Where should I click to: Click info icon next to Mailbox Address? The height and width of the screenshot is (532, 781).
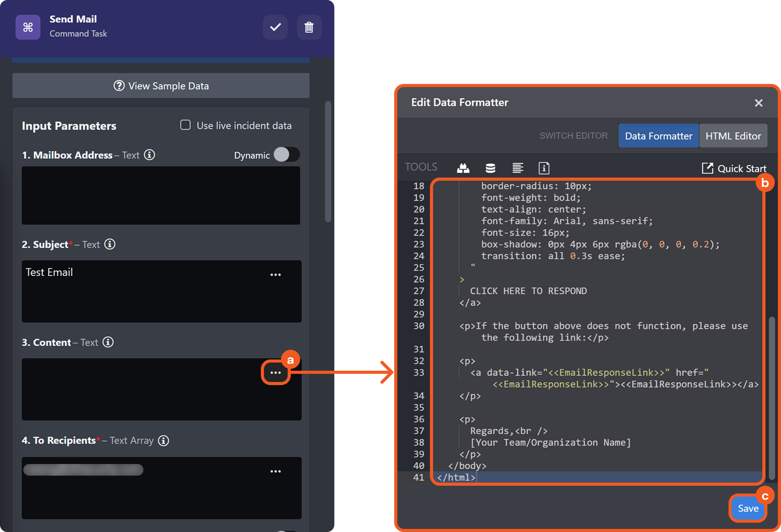149,155
